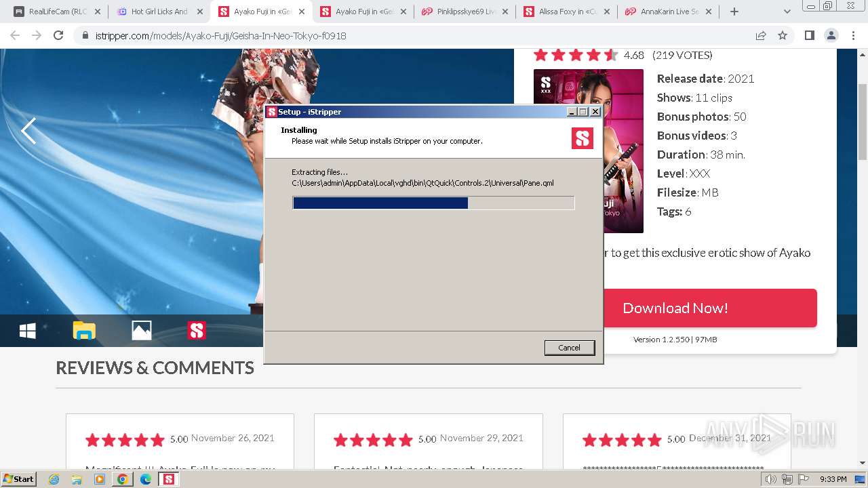Image resolution: width=868 pixels, height=488 pixels.
Task: Close the RealLifeCam tab
Action: [98, 12]
